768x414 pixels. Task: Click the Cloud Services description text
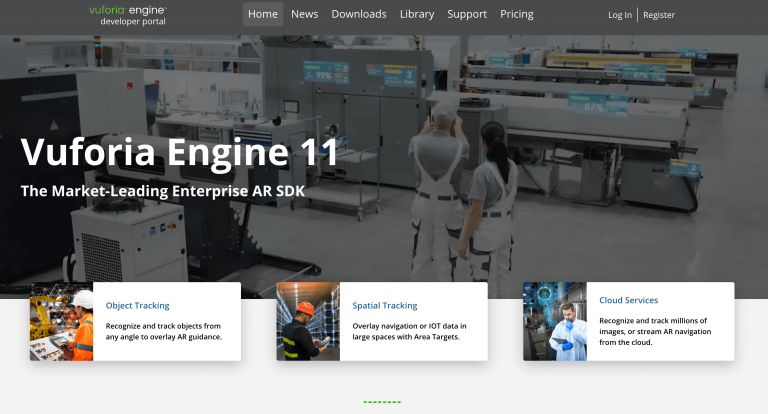(x=657, y=331)
